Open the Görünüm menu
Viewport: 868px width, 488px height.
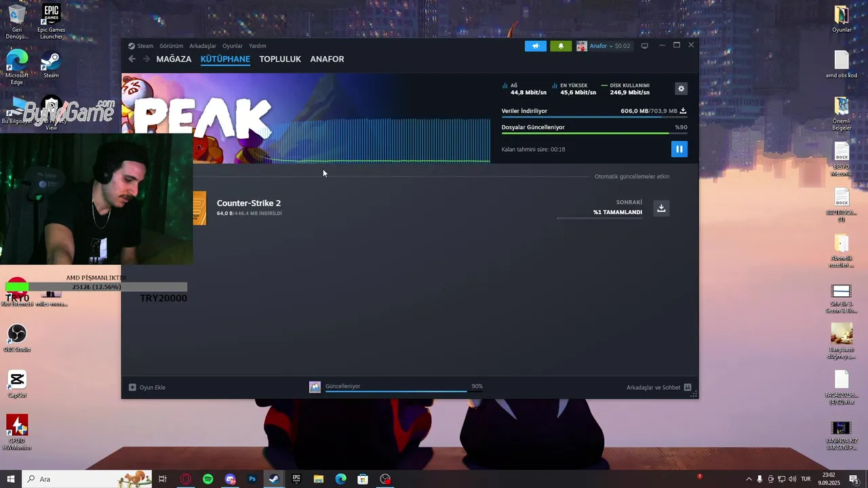click(172, 46)
